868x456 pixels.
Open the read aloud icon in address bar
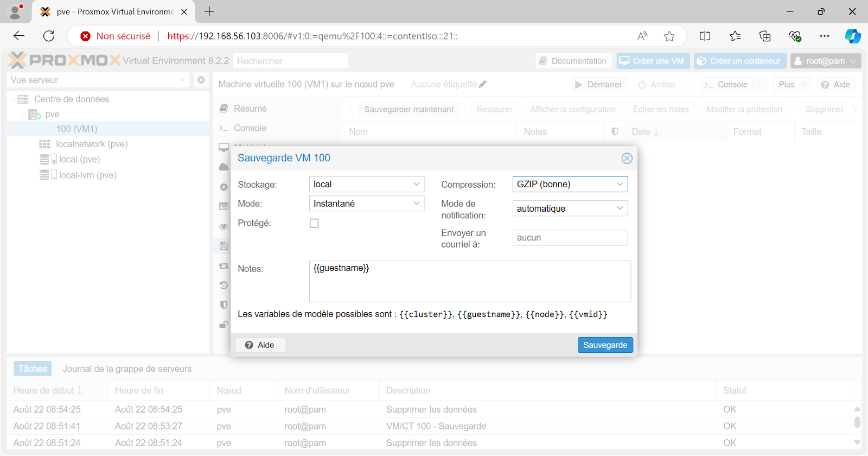point(642,36)
